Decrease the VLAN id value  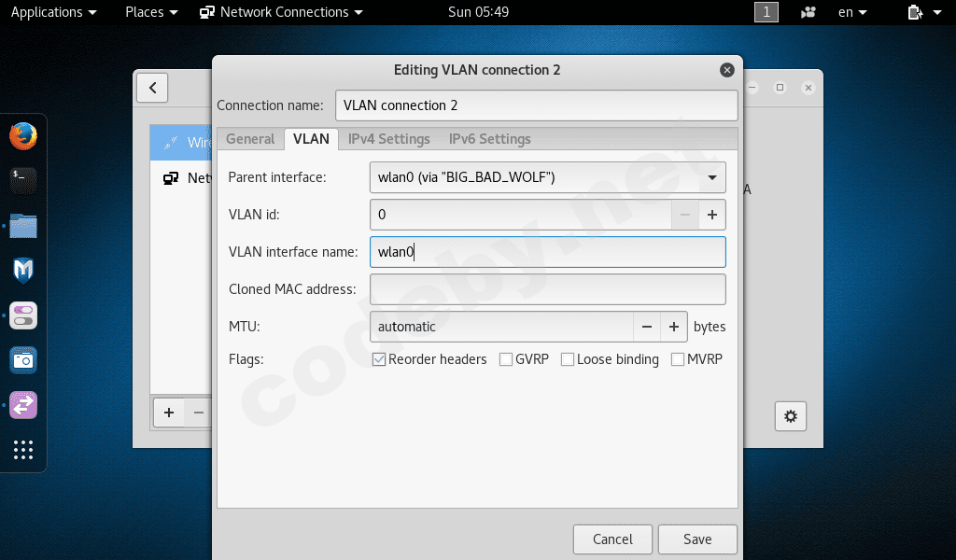tap(685, 215)
